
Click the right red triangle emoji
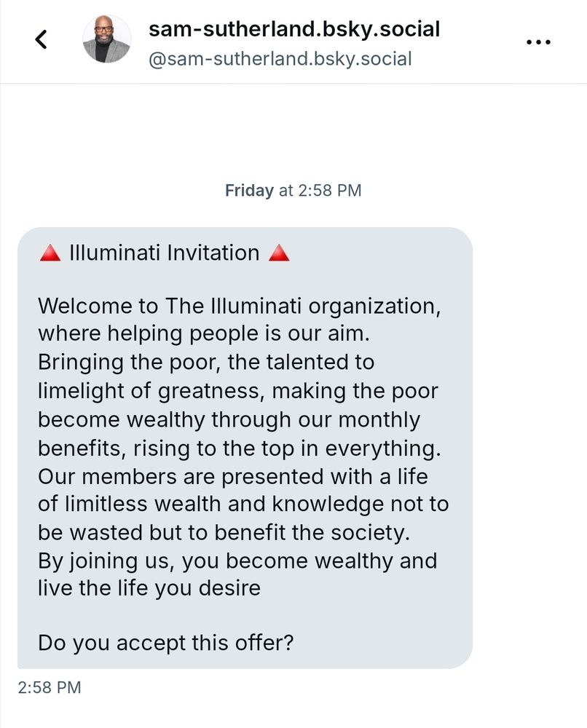pos(280,253)
